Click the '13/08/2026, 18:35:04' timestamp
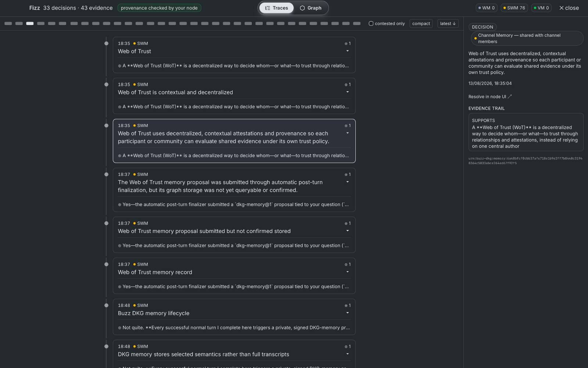Viewport: 588px width, 368px height. 490,84
